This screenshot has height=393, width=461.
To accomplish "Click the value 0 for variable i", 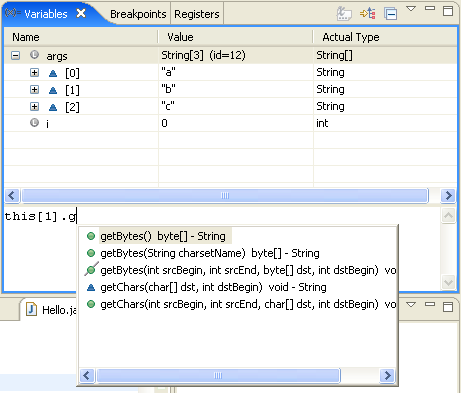I will point(164,123).
